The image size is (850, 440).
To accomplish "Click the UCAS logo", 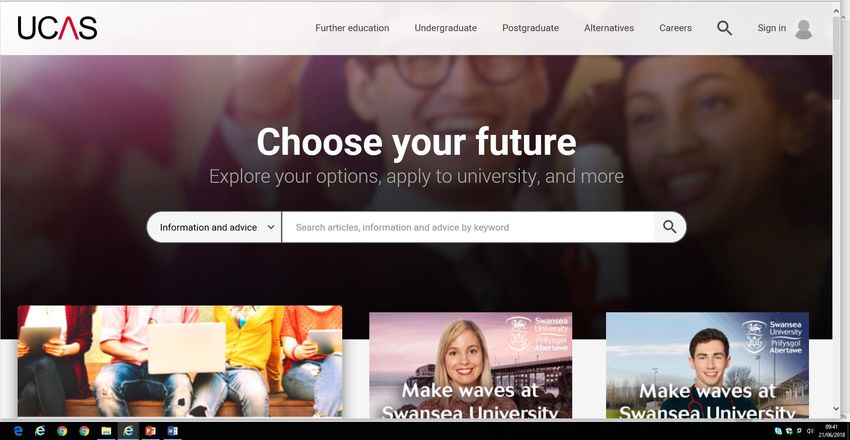I will pos(57,28).
